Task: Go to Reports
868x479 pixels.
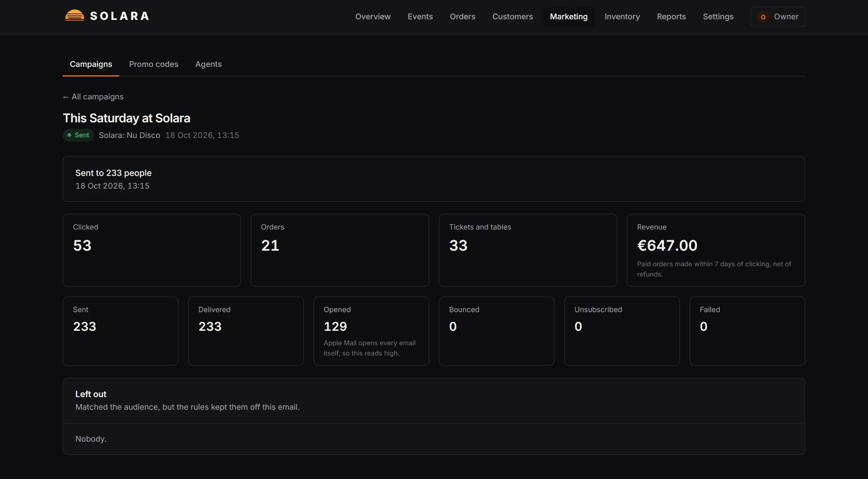Action: click(671, 17)
